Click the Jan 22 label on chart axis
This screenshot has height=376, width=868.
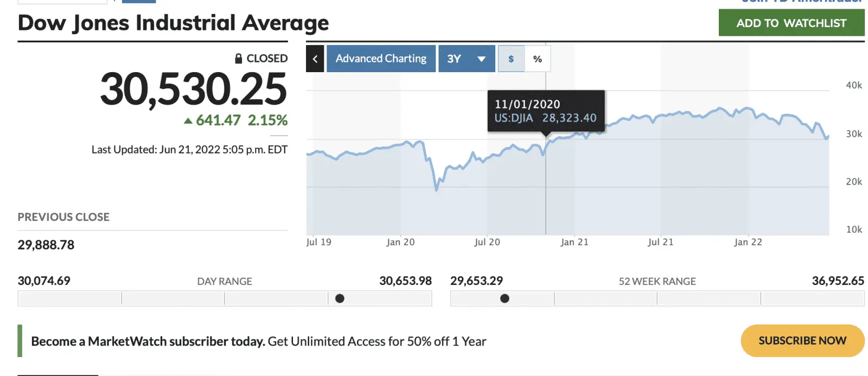(x=748, y=243)
